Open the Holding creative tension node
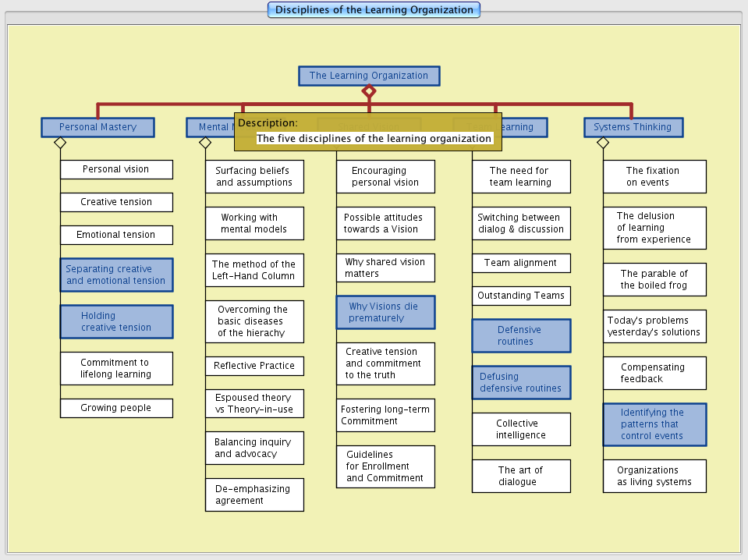 [x=116, y=321]
